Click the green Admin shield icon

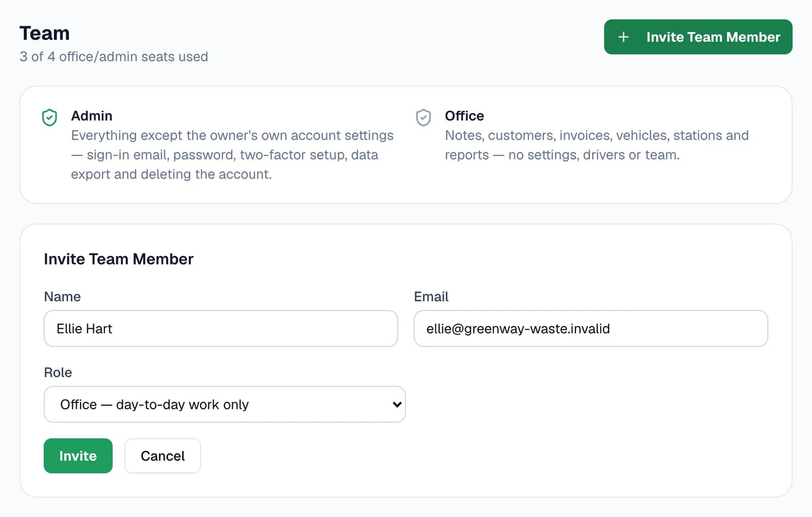[x=49, y=117]
